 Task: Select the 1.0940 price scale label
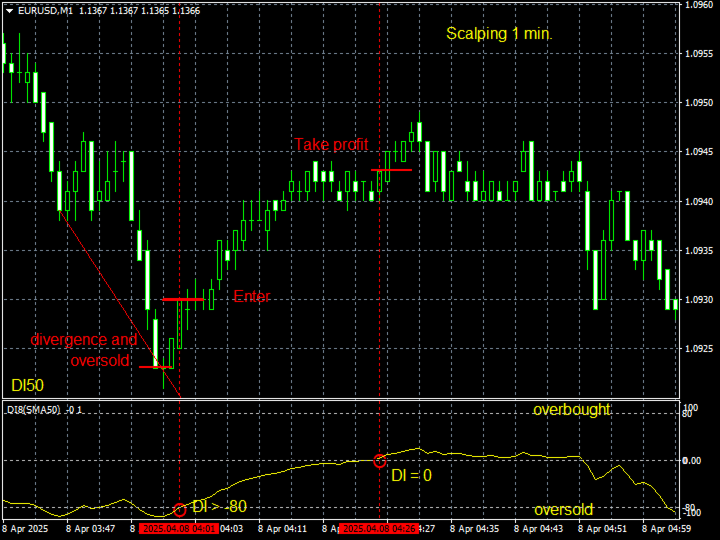[699, 202]
